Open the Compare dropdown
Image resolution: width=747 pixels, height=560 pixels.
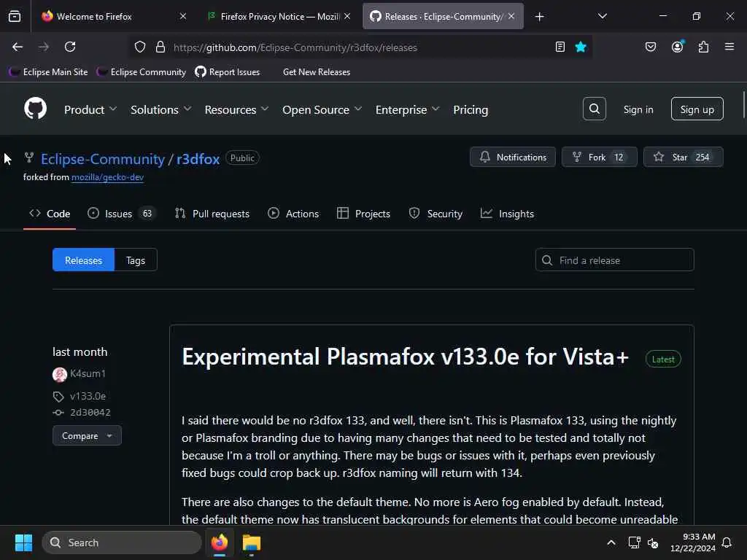[87, 436]
